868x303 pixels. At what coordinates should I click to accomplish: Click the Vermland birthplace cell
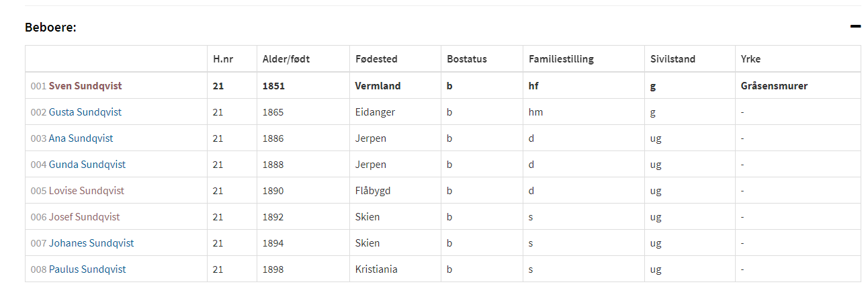(378, 86)
